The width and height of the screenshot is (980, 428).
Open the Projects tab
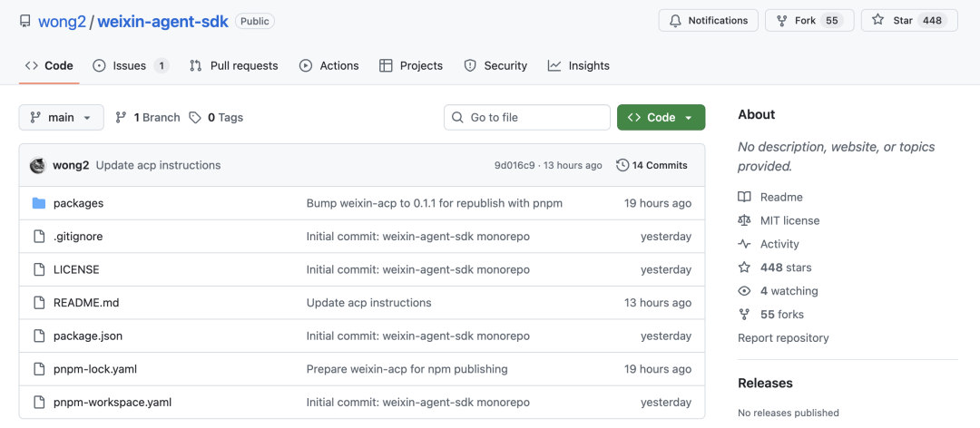click(x=411, y=65)
